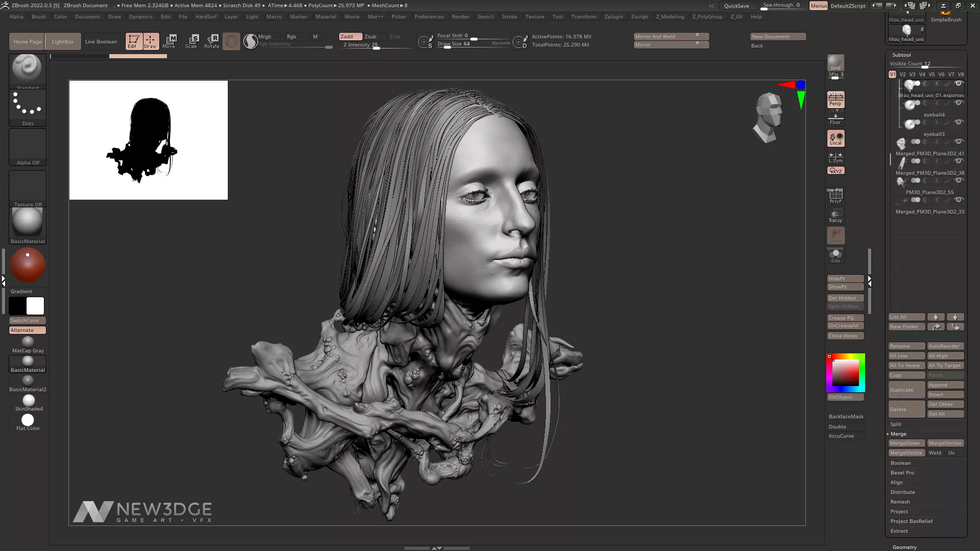Click the red material color sphere swatch
The height and width of the screenshot is (551, 980).
tap(28, 265)
